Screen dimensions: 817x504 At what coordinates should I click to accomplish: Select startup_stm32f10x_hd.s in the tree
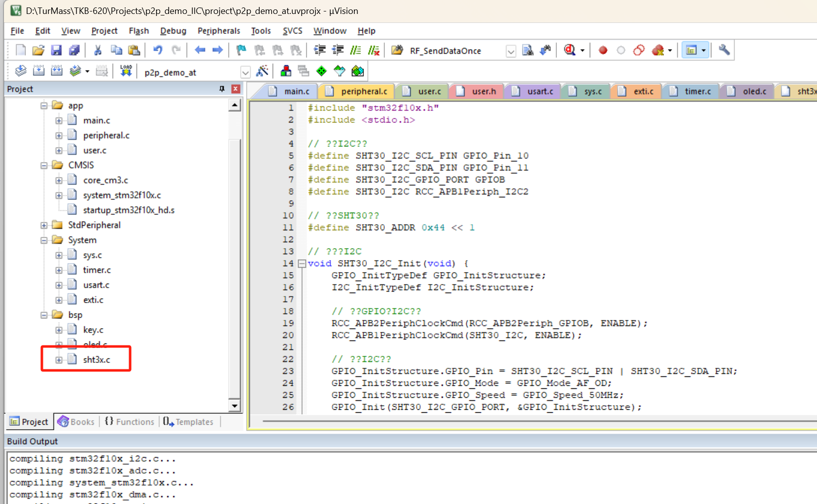pyautogui.click(x=129, y=210)
